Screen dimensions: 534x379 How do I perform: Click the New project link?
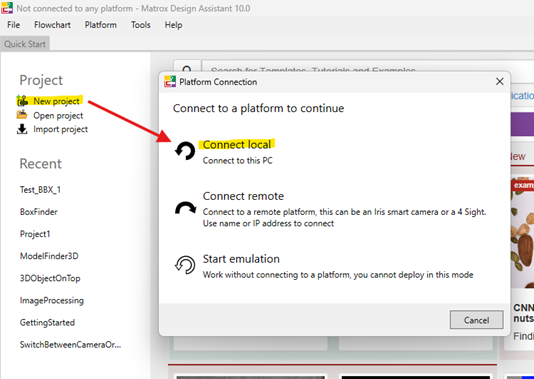click(x=56, y=101)
